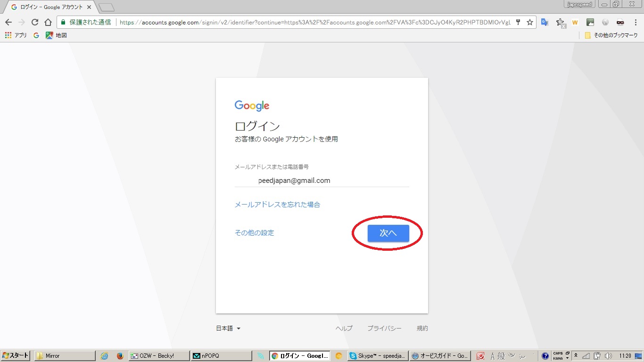Viewport: 644px width, 362px height.
Task: Click the browser forward arrow
Action: [x=22, y=22]
